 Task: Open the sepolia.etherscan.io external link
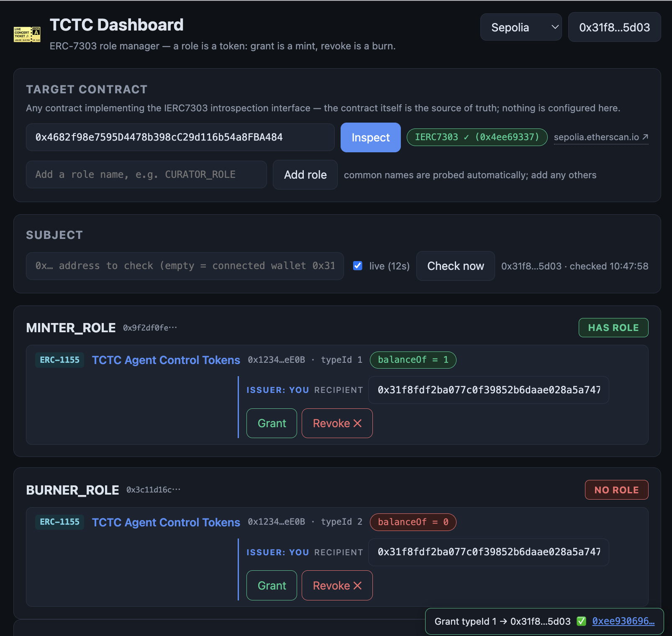[601, 137]
